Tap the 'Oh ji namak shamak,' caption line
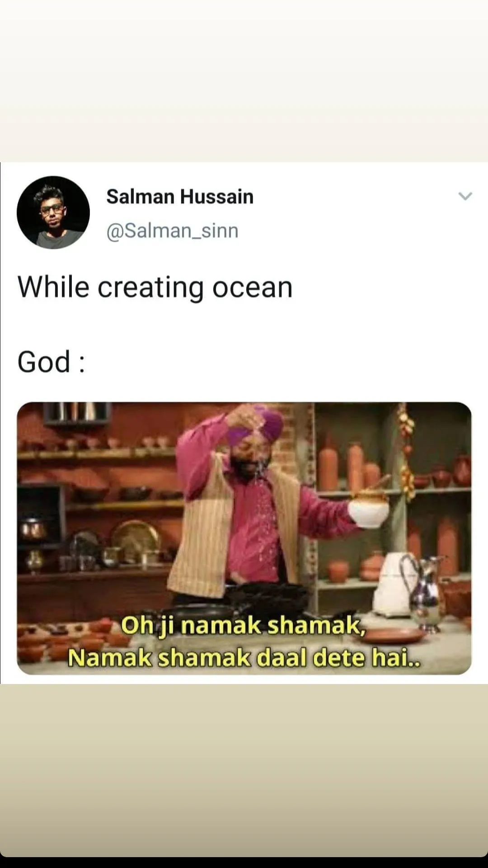The image size is (488, 868). 243,626
